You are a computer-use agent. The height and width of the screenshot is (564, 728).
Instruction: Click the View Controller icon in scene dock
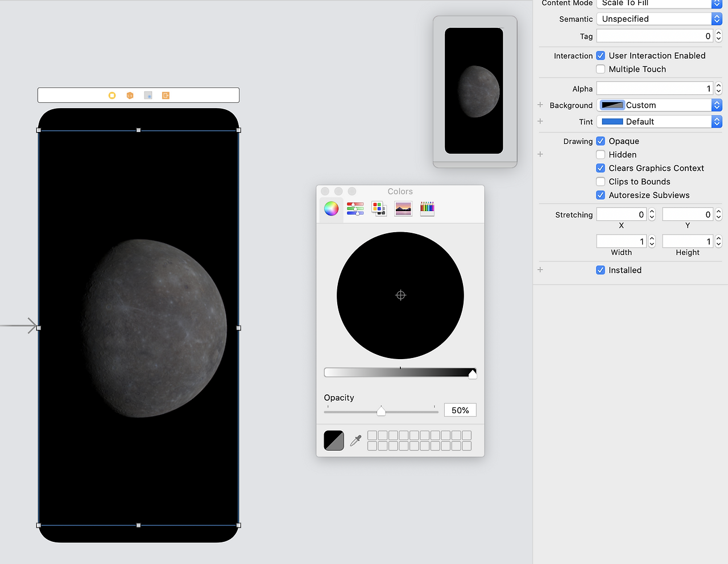pyautogui.click(x=112, y=96)
